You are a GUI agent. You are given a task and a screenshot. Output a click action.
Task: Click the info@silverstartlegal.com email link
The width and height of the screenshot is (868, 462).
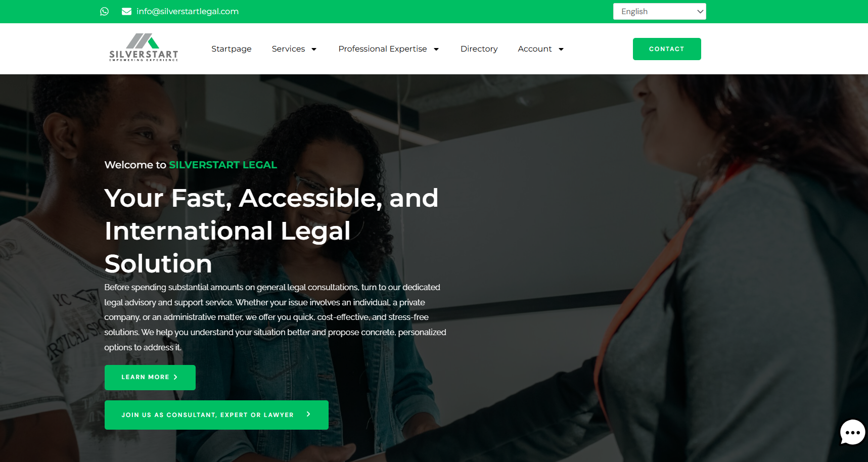click(188, 11)
